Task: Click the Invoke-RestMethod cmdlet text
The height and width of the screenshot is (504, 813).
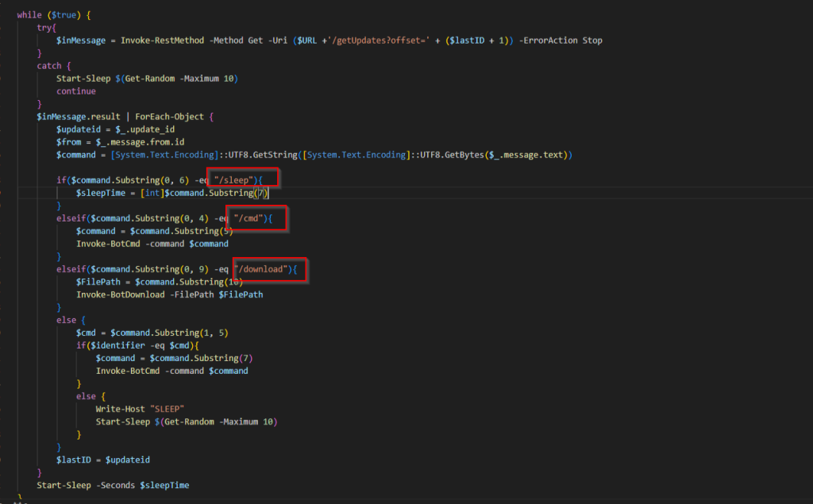Action: [x=162, y=40]
